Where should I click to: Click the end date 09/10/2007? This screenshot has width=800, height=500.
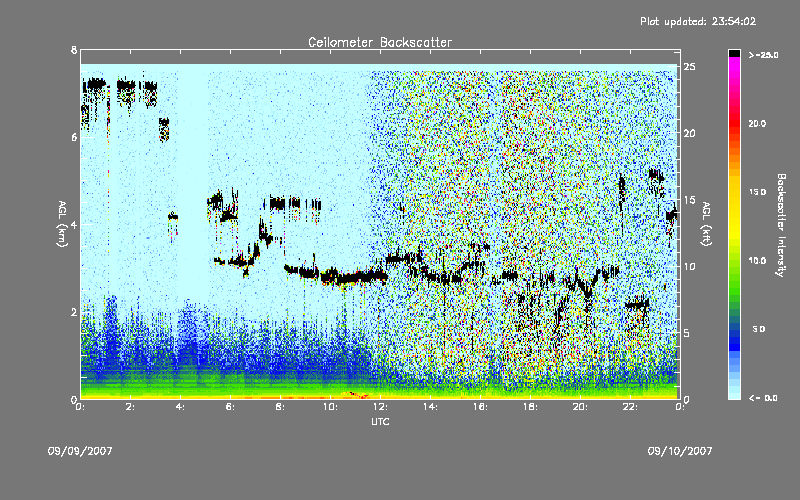tap(680, 451)
